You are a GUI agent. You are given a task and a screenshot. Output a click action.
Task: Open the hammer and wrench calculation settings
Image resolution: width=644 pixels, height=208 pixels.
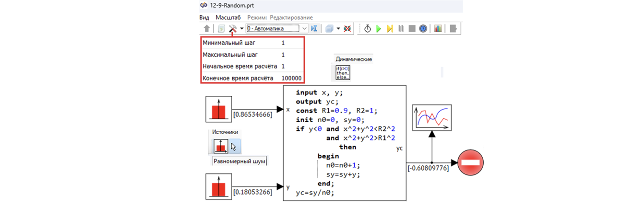[x=233, y=28]
